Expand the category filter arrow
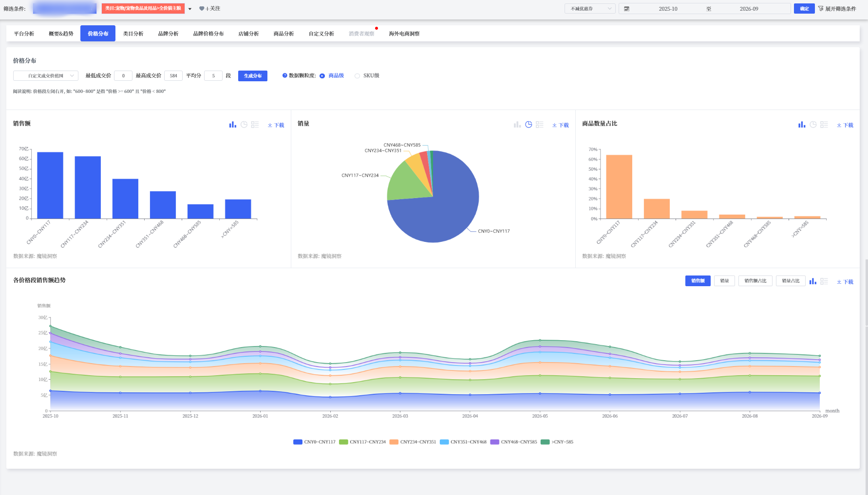This screenshot has width=868, height=495. [190, 9]
